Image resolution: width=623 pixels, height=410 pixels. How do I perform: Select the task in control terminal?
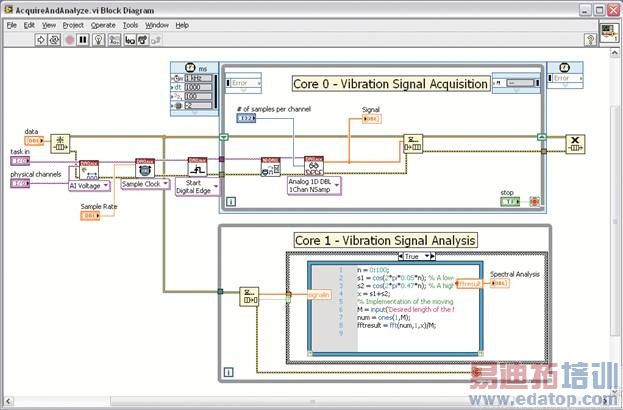(20, 161)
